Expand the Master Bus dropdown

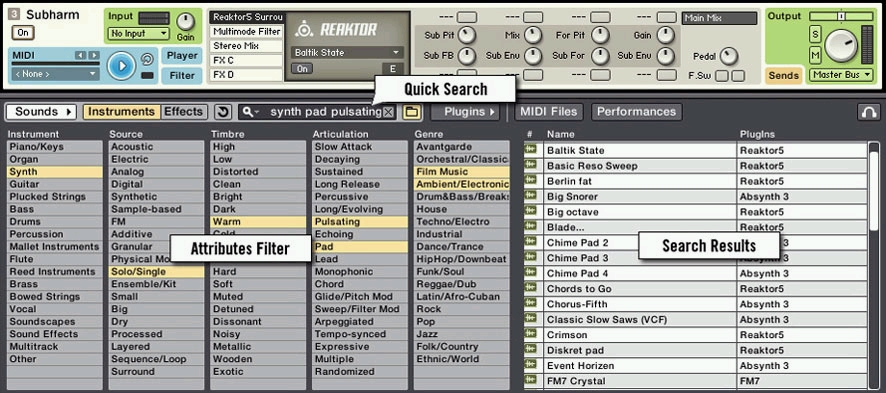pyautogui.click(x=841, y=75)
